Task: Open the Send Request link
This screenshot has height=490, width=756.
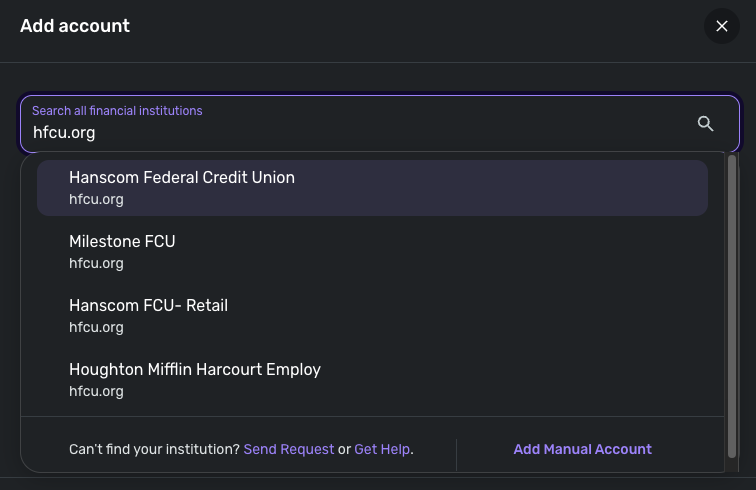Action: (x=289, y=449)
